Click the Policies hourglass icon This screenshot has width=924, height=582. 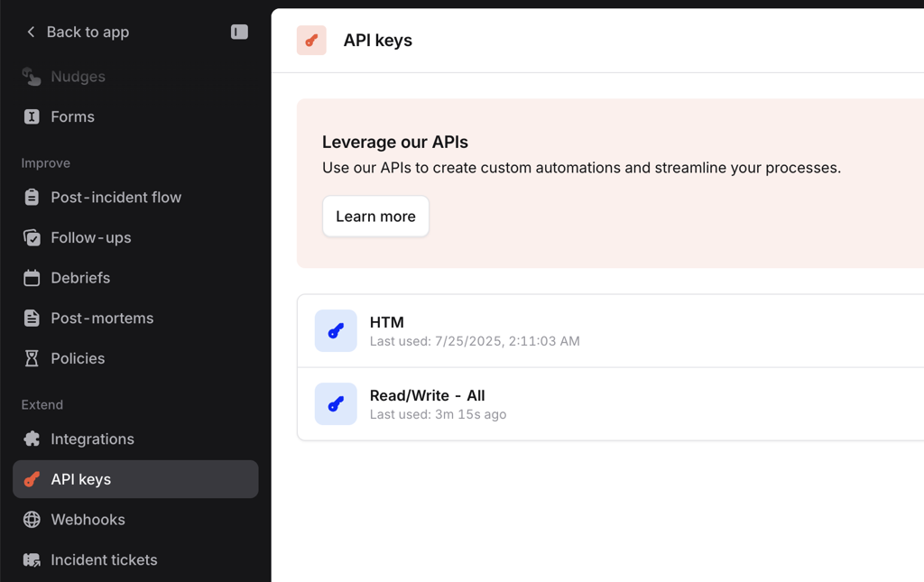pos(31,358)
